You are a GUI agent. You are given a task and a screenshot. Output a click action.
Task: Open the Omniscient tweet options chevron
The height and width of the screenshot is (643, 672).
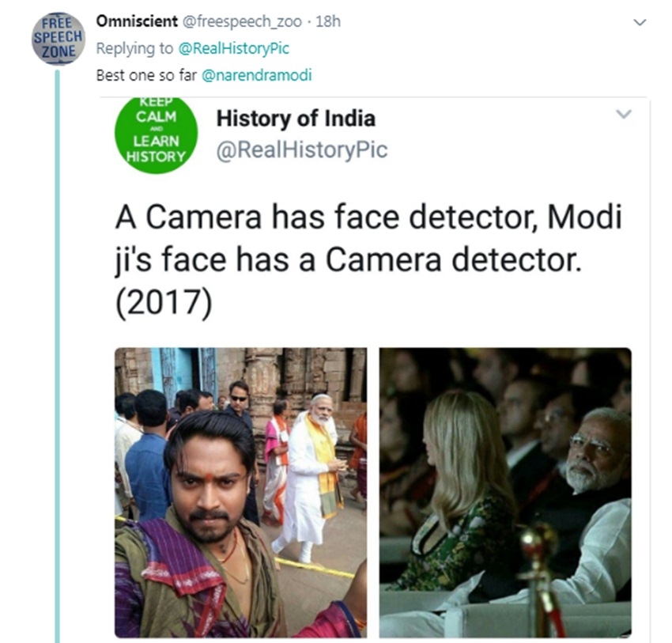point(640,23)
